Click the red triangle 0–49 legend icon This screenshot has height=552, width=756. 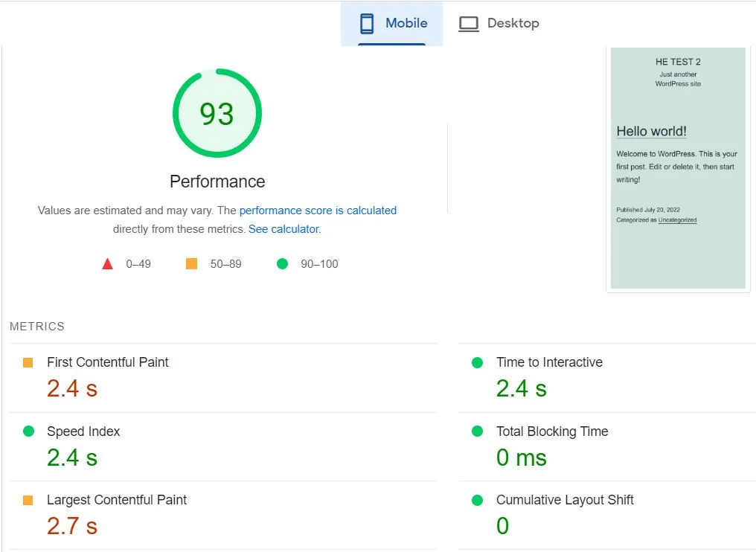107,264
